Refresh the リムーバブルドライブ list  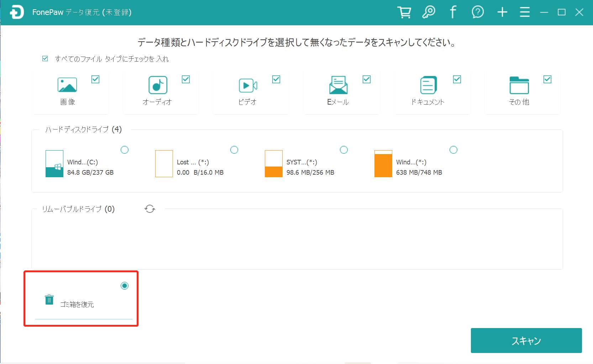pos(150,209)
